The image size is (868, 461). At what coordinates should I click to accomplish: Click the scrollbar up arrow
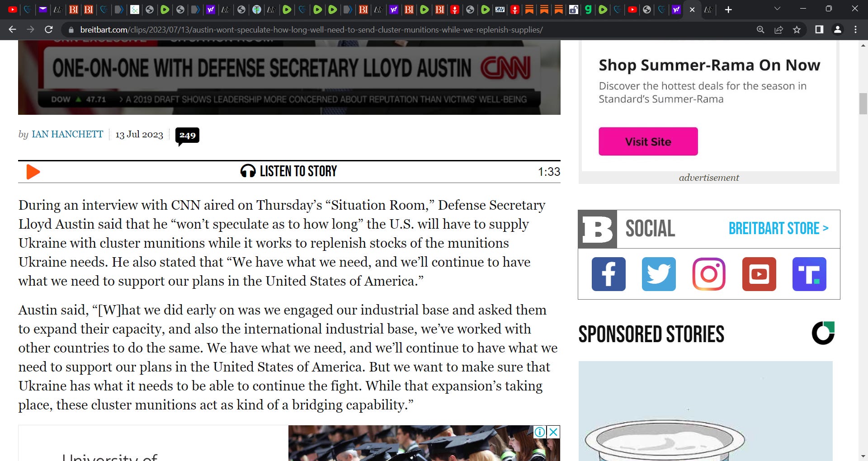click(x=863, y=45)
